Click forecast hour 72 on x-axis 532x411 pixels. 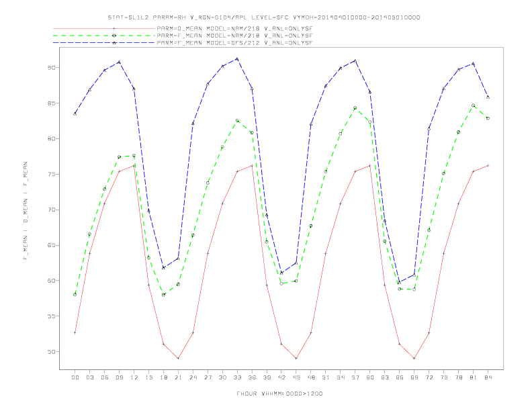click(x=429, y=377)
